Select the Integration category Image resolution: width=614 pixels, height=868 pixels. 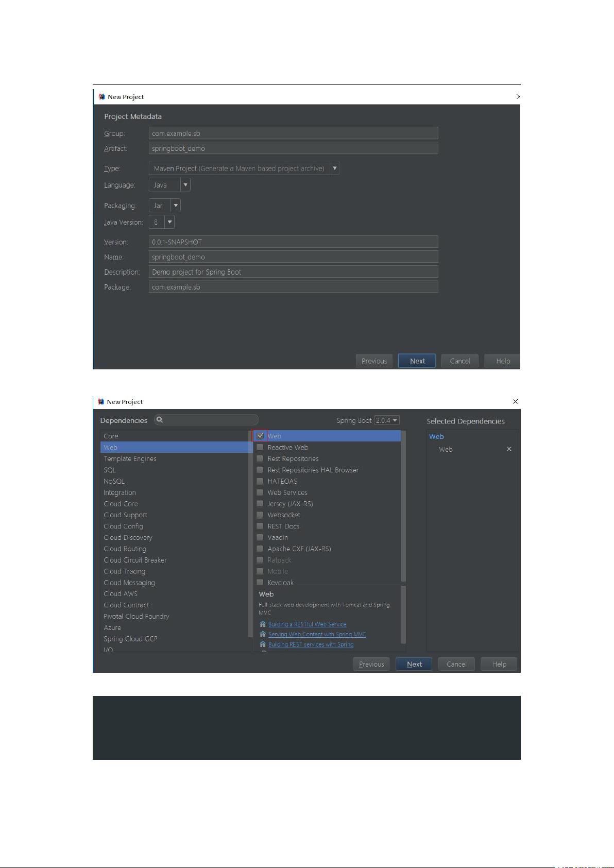(x=174, y=492)
